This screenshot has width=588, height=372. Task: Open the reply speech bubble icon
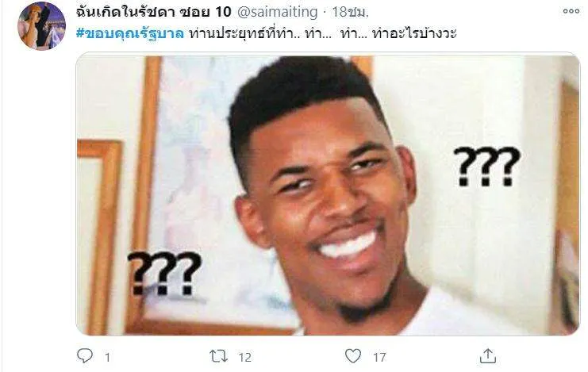point(85,355)
